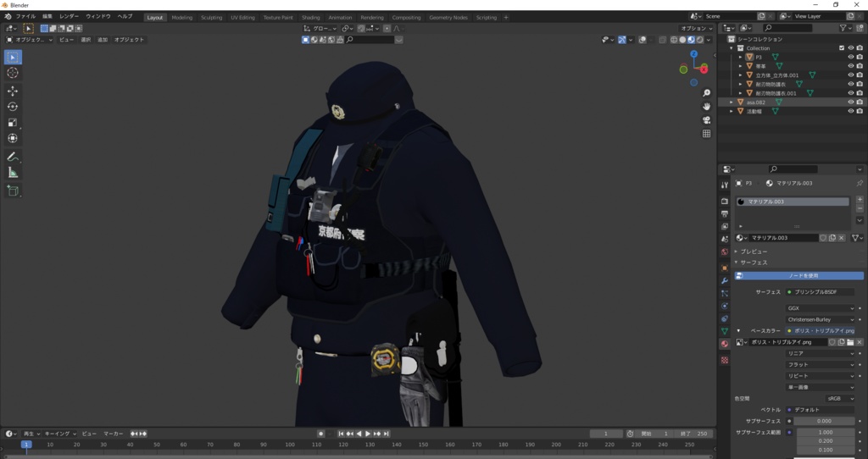Open the Object Constraints properties tab
The width and height of the screenshot is (868, 459).
(x=724, y=319)
